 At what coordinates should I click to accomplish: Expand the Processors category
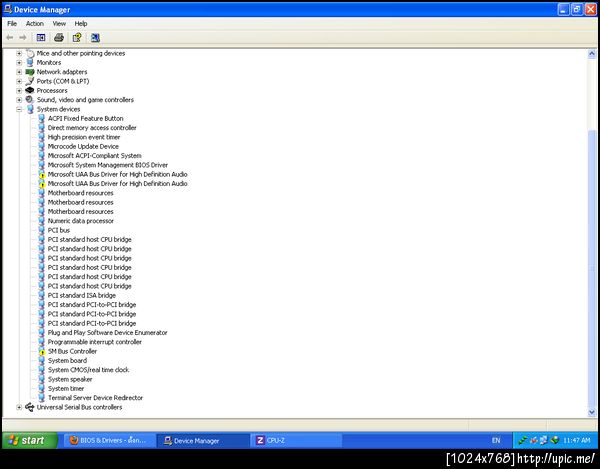[19, 91]
